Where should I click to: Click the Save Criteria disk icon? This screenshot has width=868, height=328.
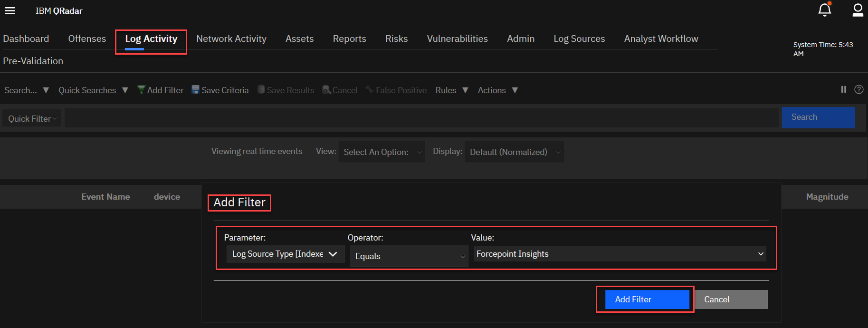tap(195, 90)
